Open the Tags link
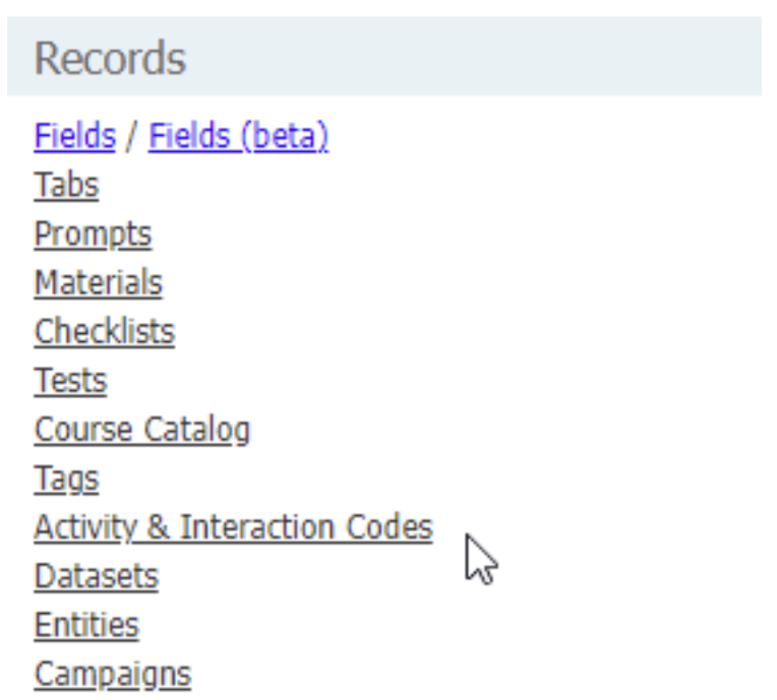 66,480
